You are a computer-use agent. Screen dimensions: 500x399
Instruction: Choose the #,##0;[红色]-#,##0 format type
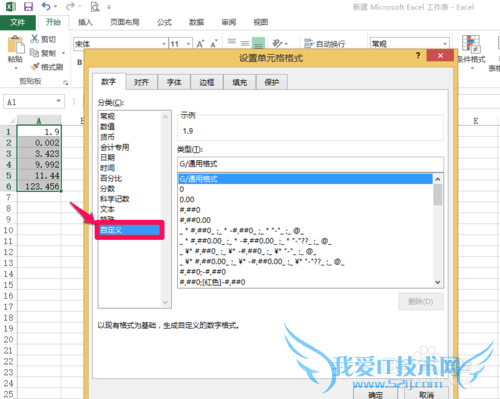pos(305,282)
